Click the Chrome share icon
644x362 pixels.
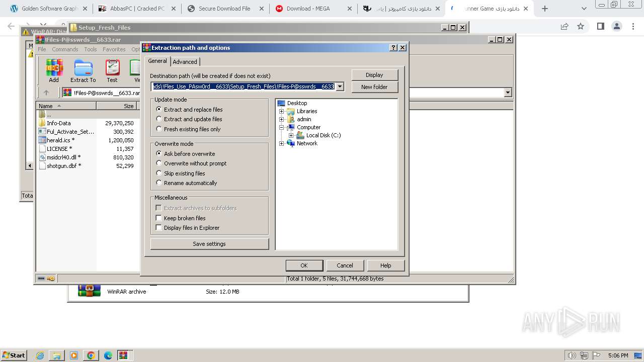(x=565, y=26)
